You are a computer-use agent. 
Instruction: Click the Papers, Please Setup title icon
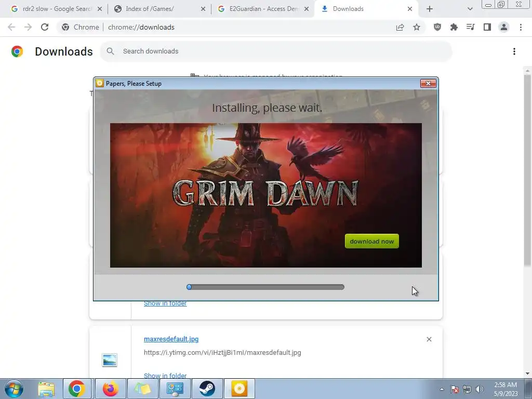99,84
